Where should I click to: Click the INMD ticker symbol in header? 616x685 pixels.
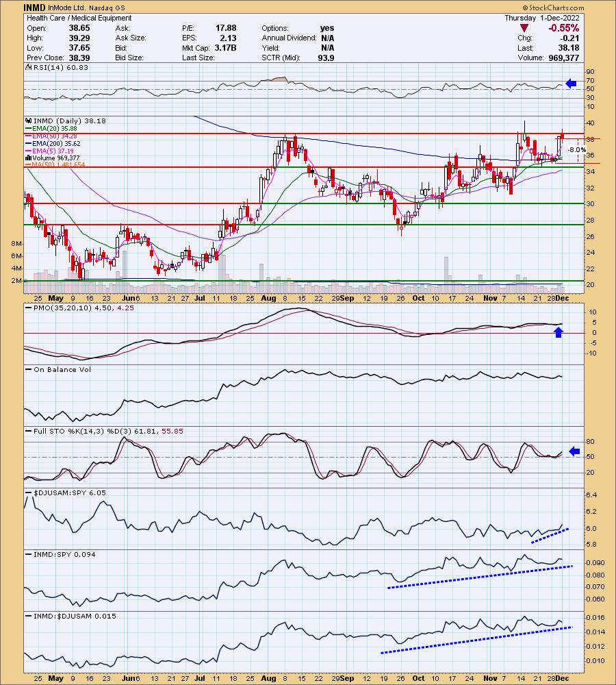coord(34,8)
